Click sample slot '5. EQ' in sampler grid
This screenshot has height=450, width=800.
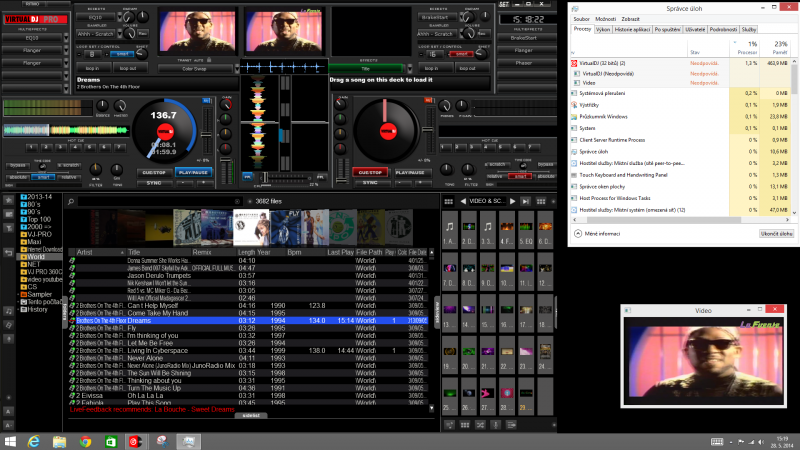[x=526, y=229]
